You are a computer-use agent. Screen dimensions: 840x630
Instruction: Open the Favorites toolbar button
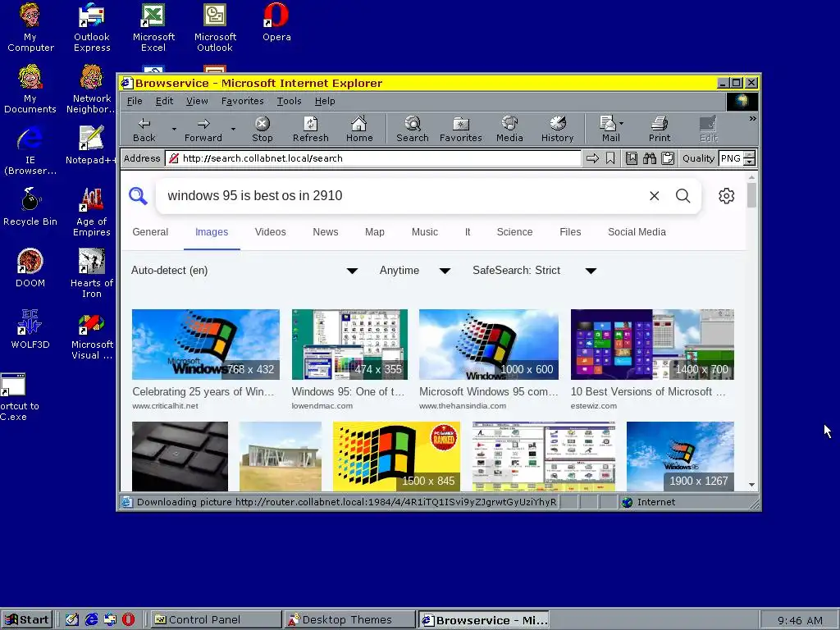coord(461,130)
